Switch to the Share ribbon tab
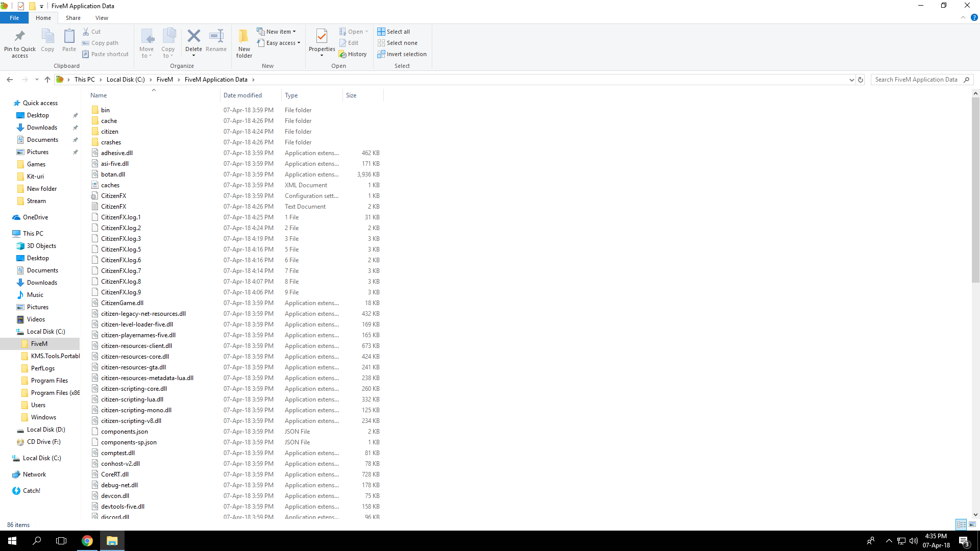This screenshot has height=551, width=980. (x=73, y=18)
